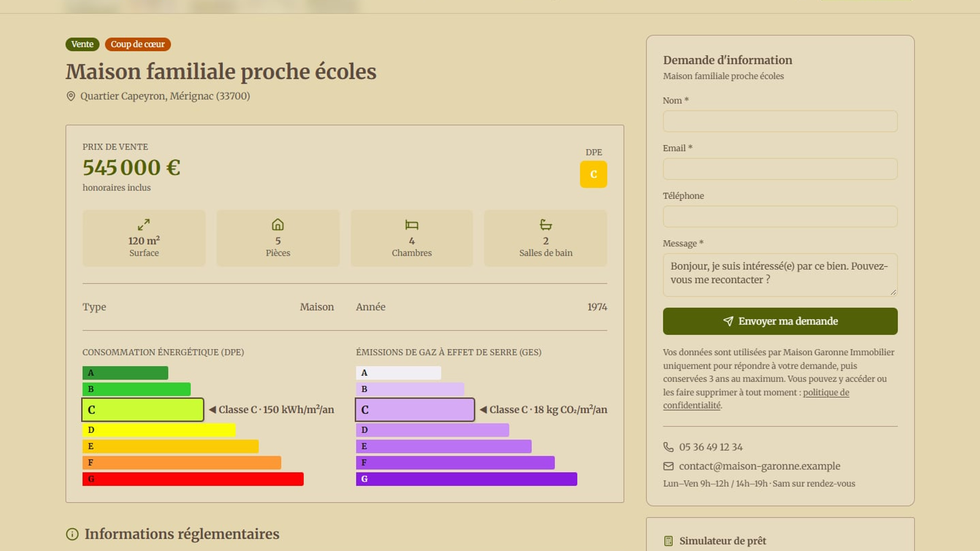Image resolution: width=980 pixels, height=551 pixels.
Task: Click the yellow DPE C badge
Action: coord(593,174)
